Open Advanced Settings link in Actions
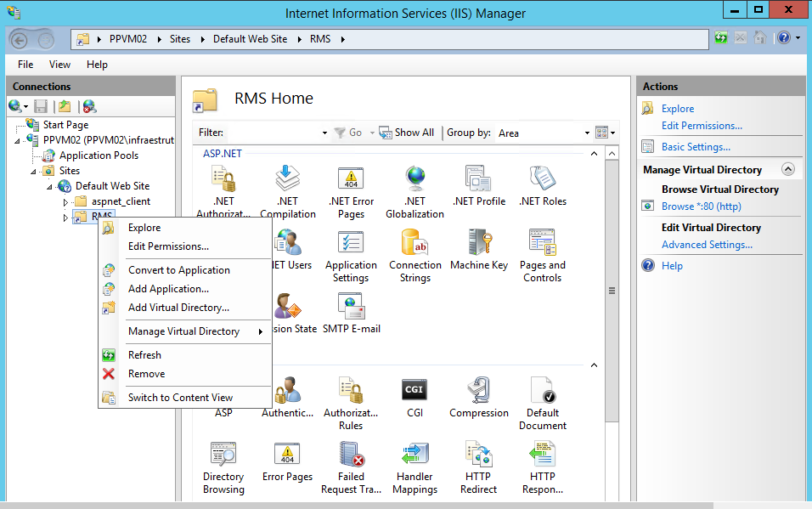812x509 pixels. pyautogui.click(x=707, y=245)
